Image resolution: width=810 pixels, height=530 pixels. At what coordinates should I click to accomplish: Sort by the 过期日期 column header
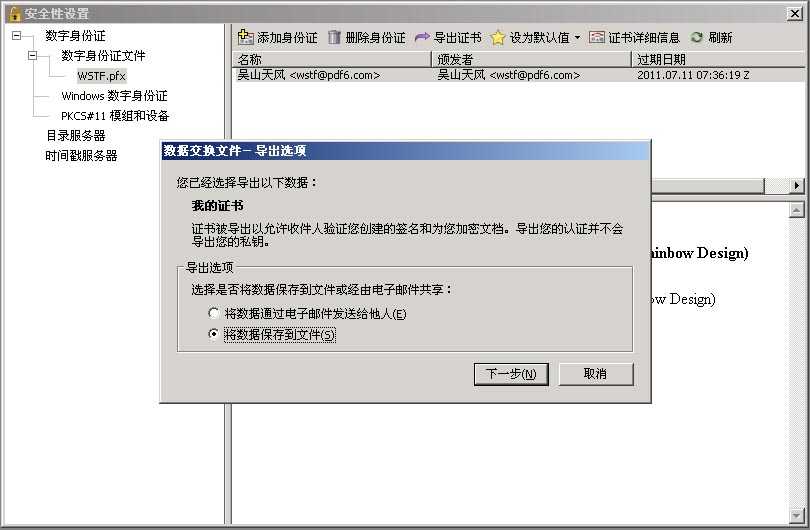(718, 59)
